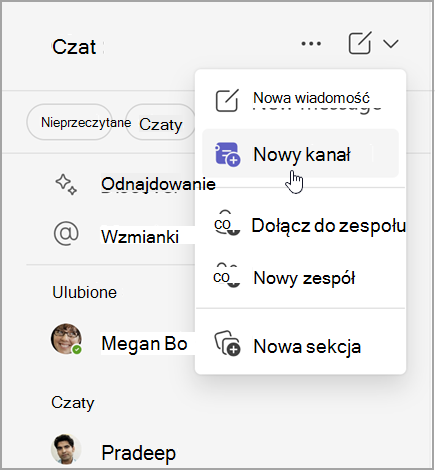Filter by Nieprzeczytane pill
Image resolution: width=435 pixels, height=470 pixels.
(x=69, y=122)
